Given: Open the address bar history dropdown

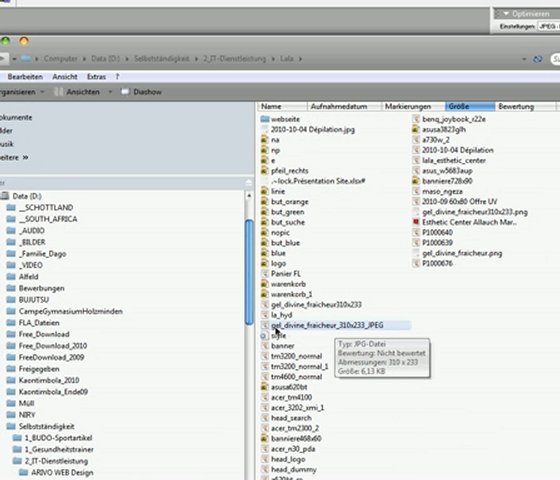Looking at the screenshot, I should 524,59.
